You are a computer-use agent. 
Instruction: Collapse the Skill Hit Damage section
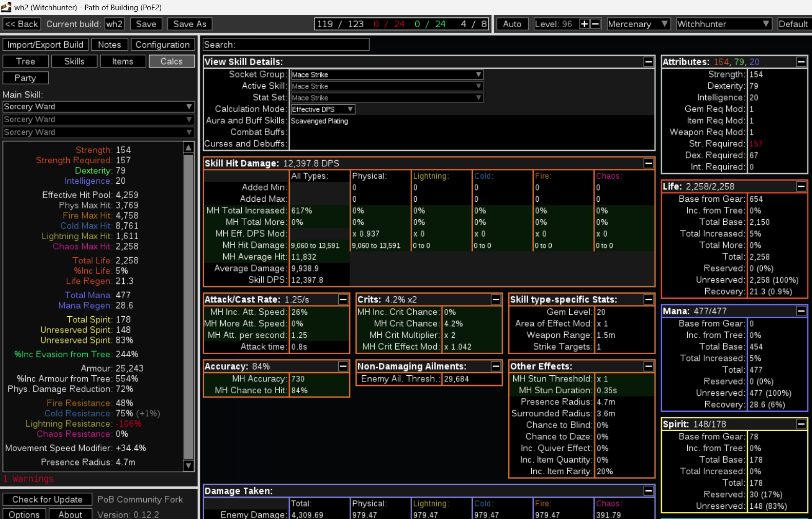pyautogui.click(x=648, y=163)
